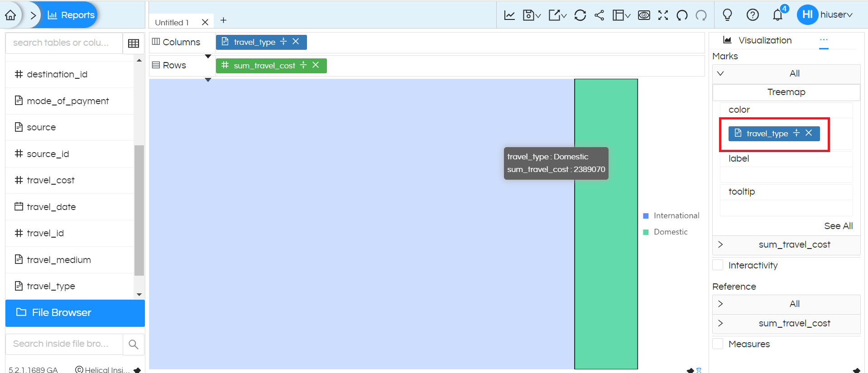The width and height of the screenshot is (868, 373).
Task: Remove travel_type from color mark
Action: click(809, 133)
